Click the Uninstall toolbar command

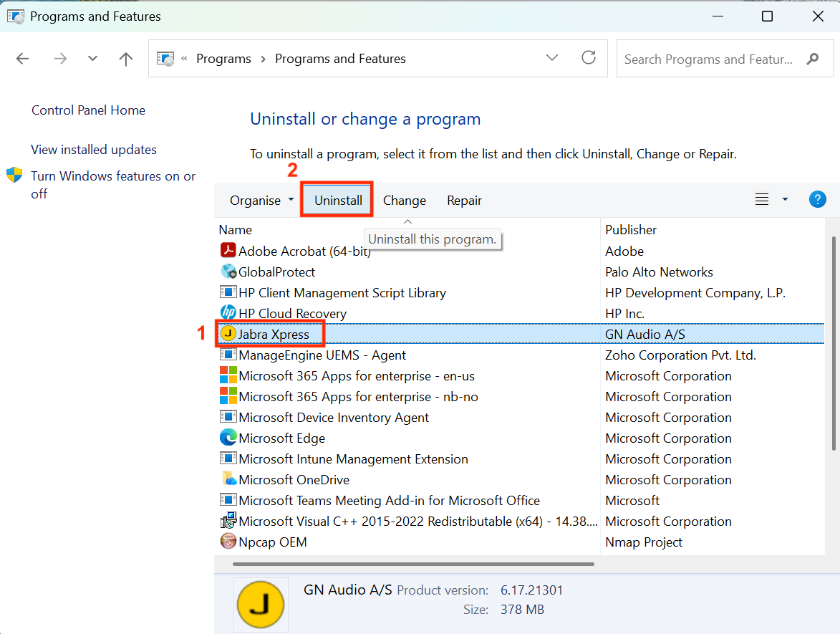tap(337, 200)
